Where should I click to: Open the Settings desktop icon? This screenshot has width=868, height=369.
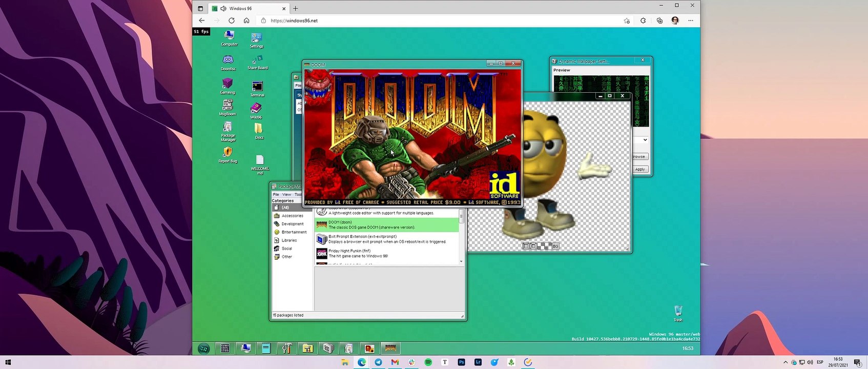pyautogui.click(x=256, y=40)
